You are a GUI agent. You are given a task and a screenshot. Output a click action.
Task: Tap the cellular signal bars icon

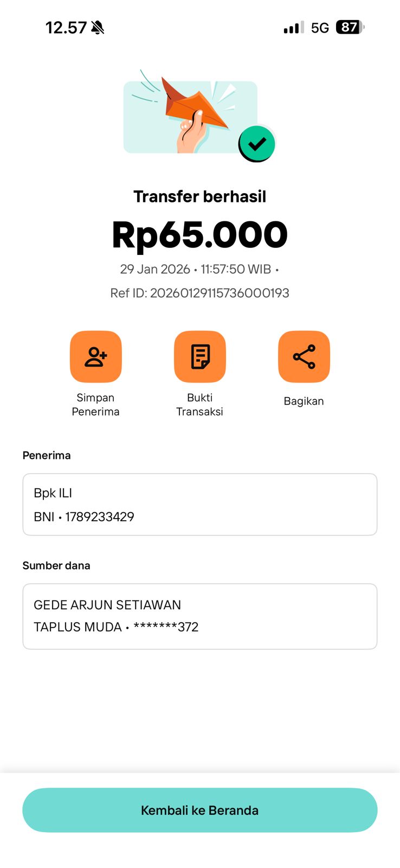293,28
